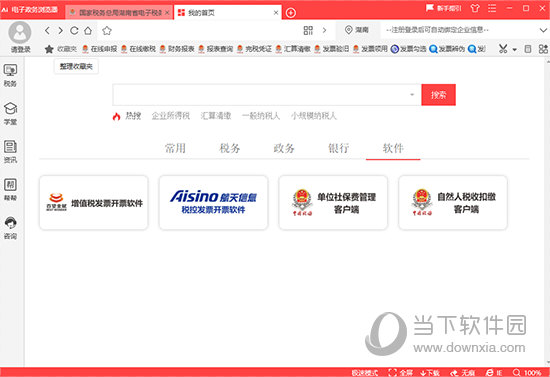Open 发票勾选 bookmark
Viewport: 550px width, 377px height.
point(409,49)
